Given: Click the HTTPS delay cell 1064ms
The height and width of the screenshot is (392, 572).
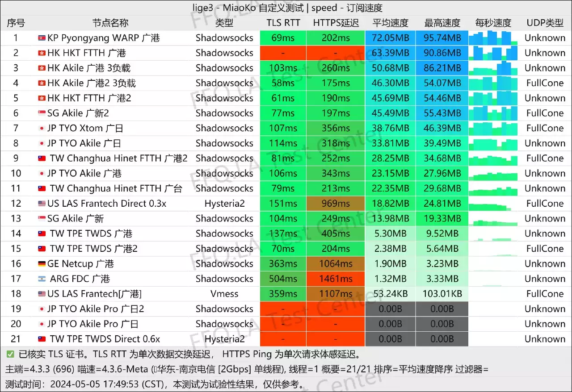Looking at the screenshot, I should 336,264.
